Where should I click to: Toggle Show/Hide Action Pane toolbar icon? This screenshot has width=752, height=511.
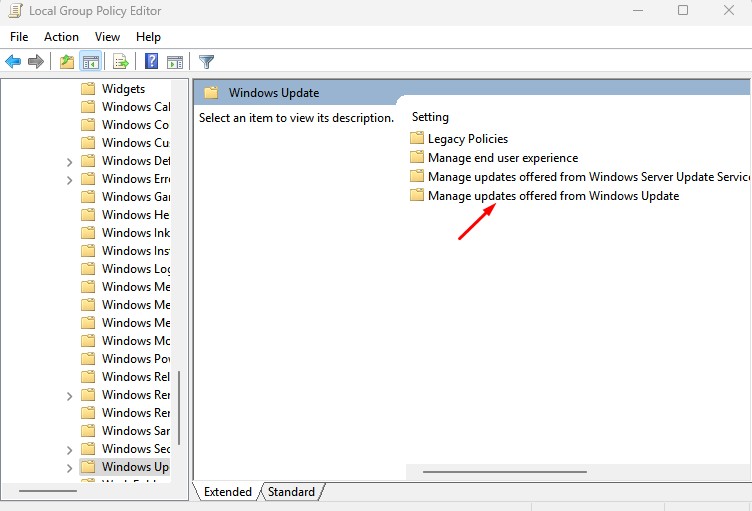click(x=175, y=61)
